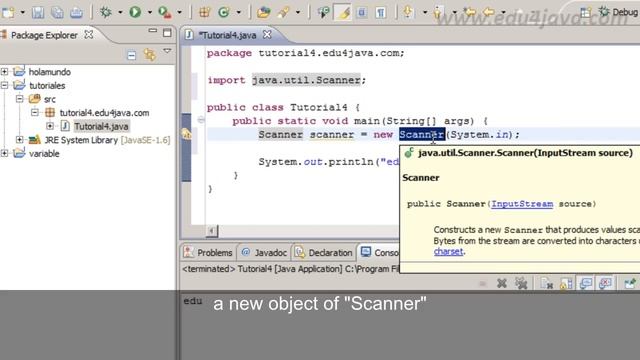Click the import java.util.Scanner line
Image resolution: width=640 pixels, height=360 pixels.
point(287,80)
